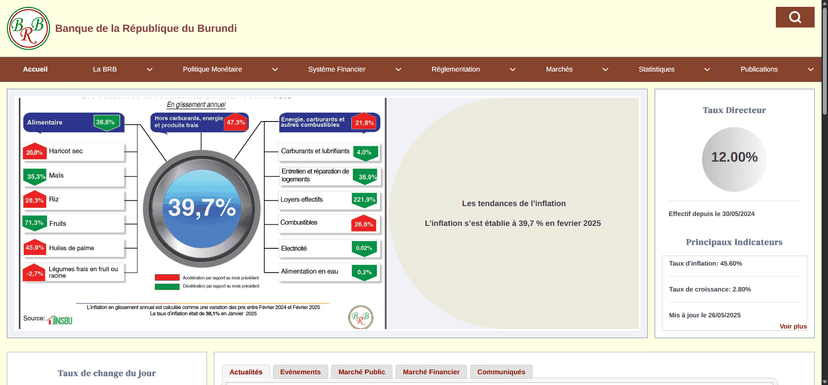Select the Marché Public tab
This screenshot has height=385, width=828.
362,372
